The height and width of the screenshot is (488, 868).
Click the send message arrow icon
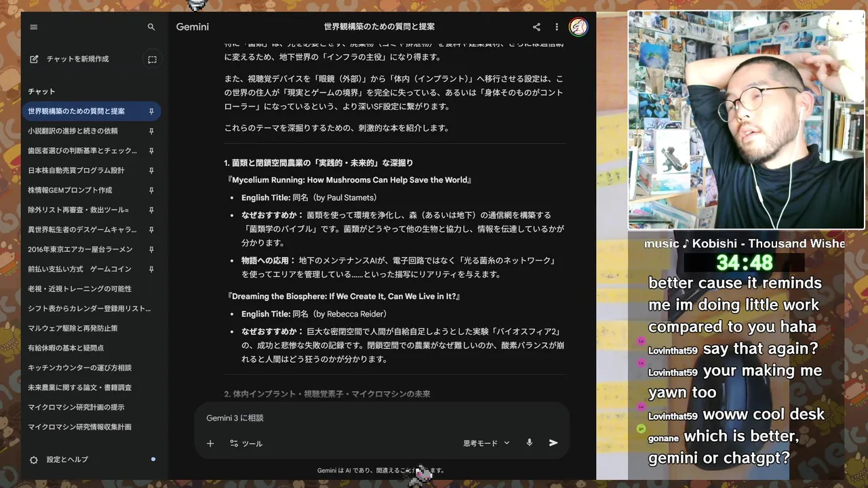coord(553,443)
